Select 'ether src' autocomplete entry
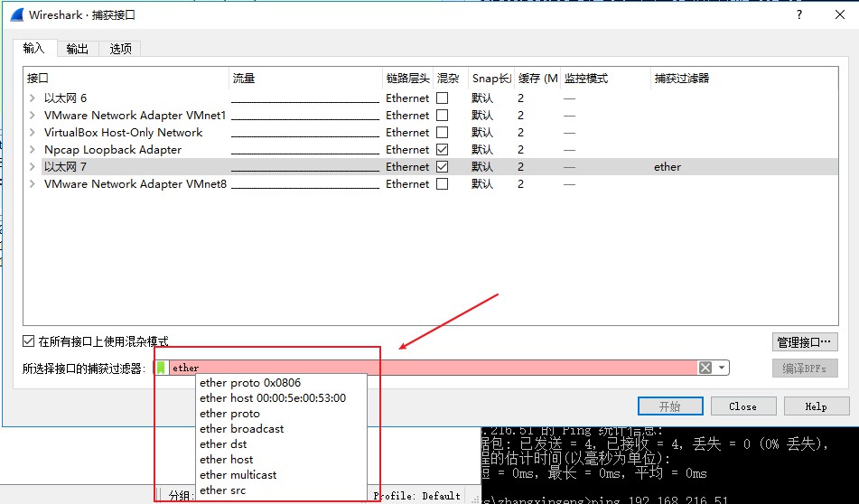 [x=222, y=490]
